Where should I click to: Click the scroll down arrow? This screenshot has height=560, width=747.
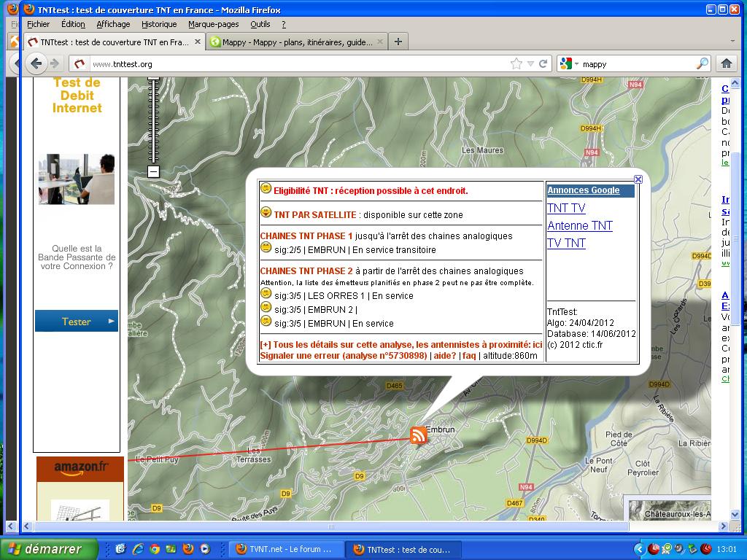734,514
